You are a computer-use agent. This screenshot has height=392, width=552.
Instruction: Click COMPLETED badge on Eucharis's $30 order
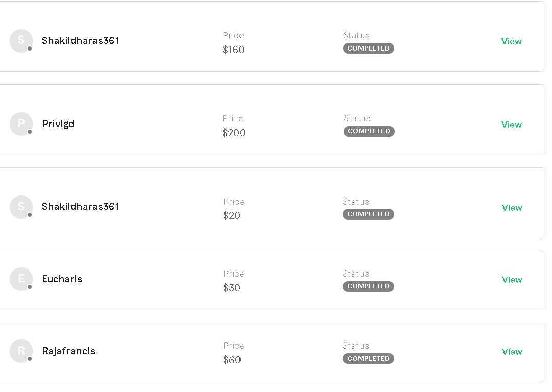[x=368, y=286]
